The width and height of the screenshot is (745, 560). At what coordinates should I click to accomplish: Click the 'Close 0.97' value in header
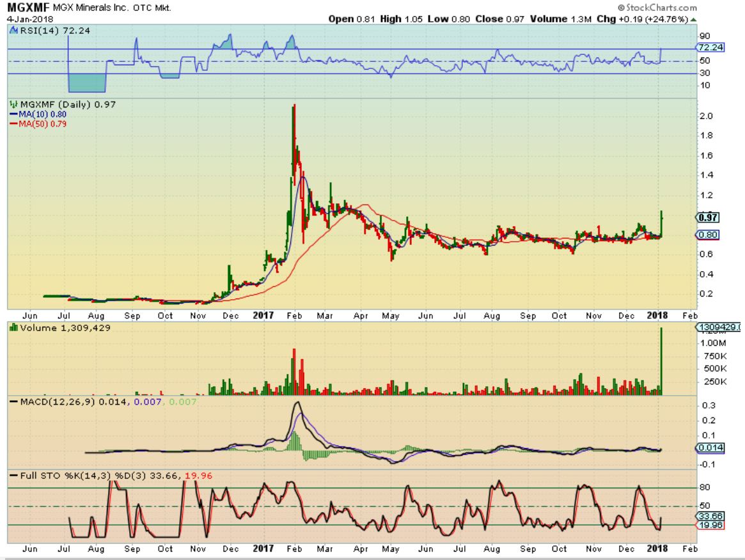pyautogui.click(x=499, y=19)
